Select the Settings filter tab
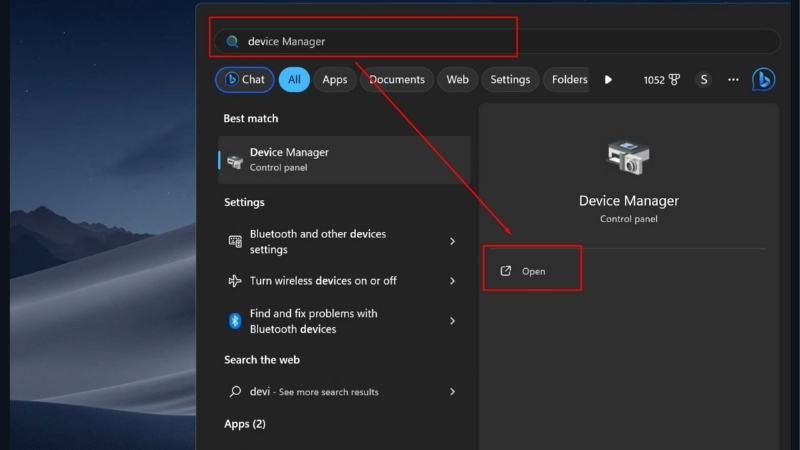Viewport: 800px width, 450px height. point(510,80)
